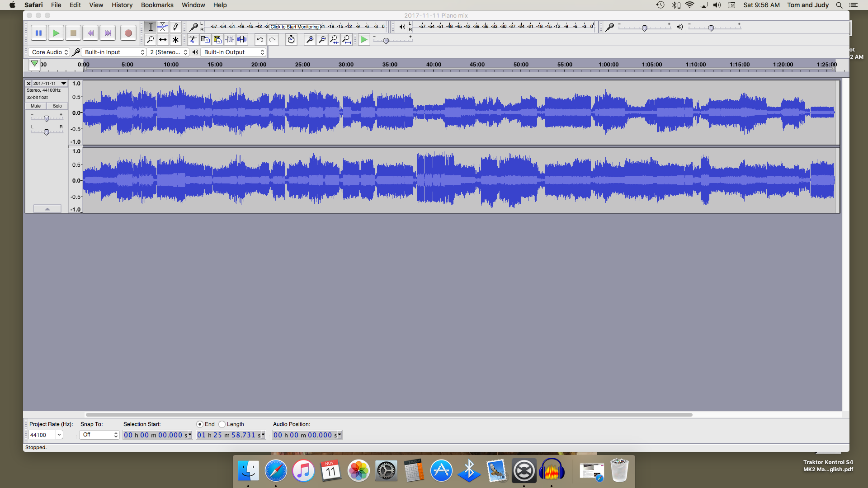This screenshot has width=868, height=488.
Task: Redo the last undone edit
Action: [273, 40]
